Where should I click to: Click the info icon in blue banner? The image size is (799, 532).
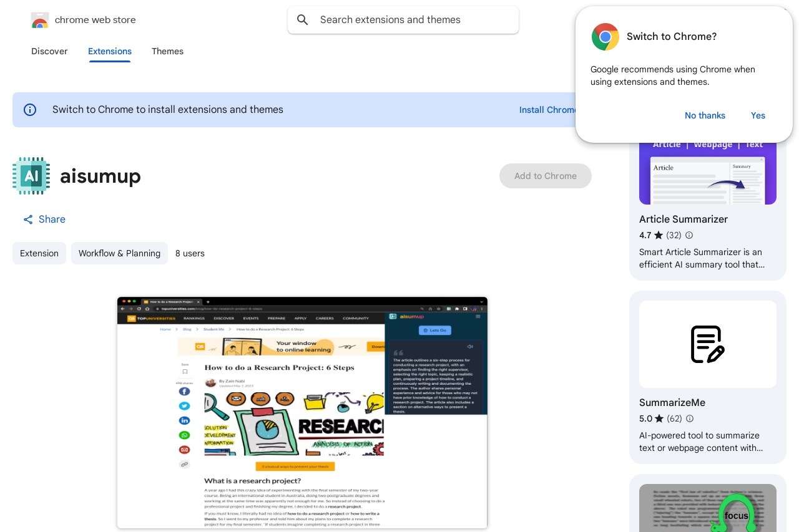30,110
